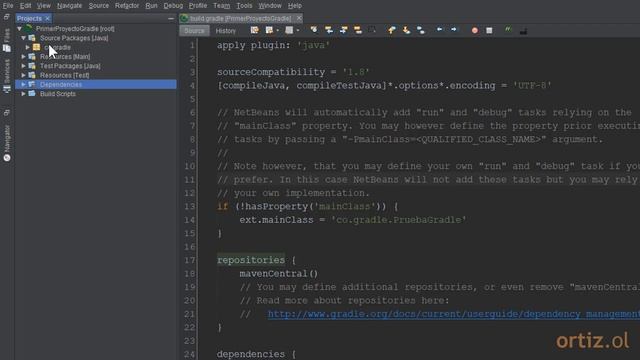Open Back history dropdown arrow
640x360 pixels.
tap(278, 30)
